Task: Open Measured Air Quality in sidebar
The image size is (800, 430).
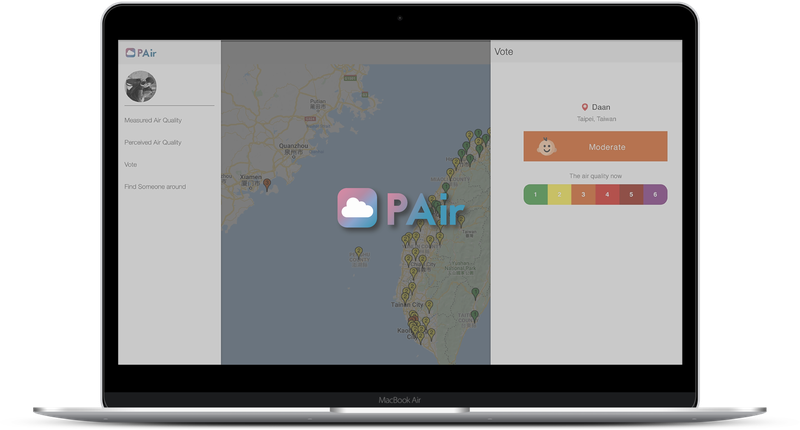Action: 153,120
